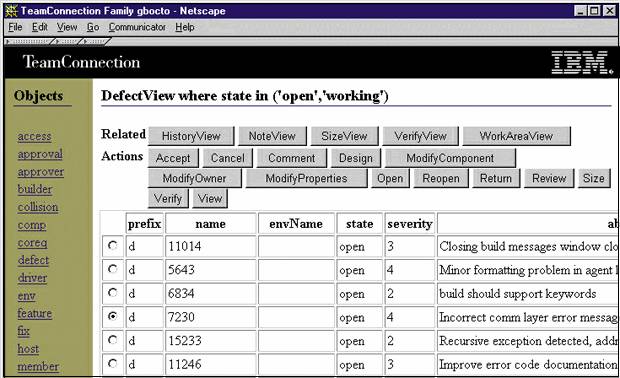Open the View menu

tap(67, 27)
